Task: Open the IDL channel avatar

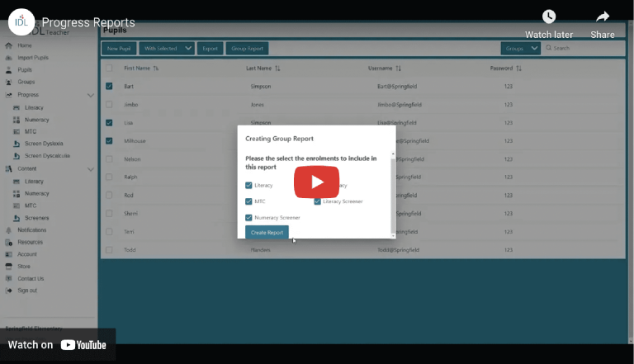Action: click(21, 21)
